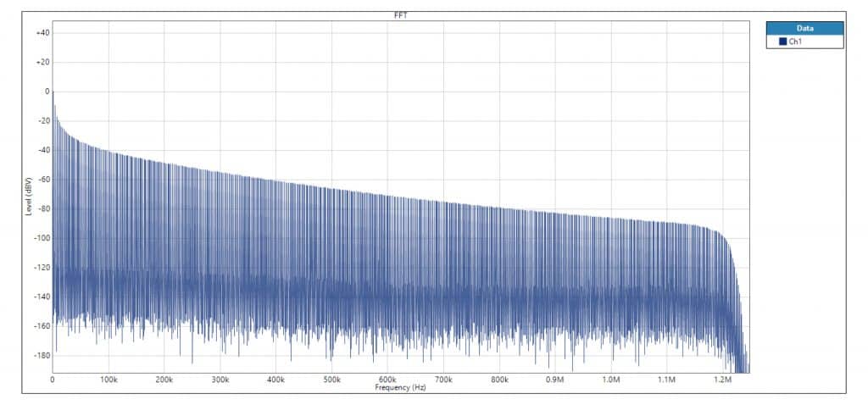Click the Data legend header
Screen dimensions: 868x405
pyautogui.click(x=804, y=28)
